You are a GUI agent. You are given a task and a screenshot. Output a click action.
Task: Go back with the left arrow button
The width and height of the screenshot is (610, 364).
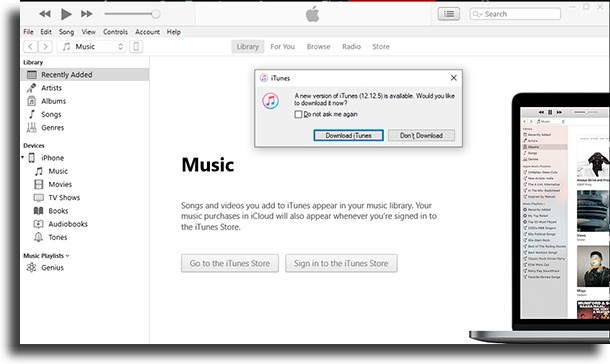click(x=31, y=47)
